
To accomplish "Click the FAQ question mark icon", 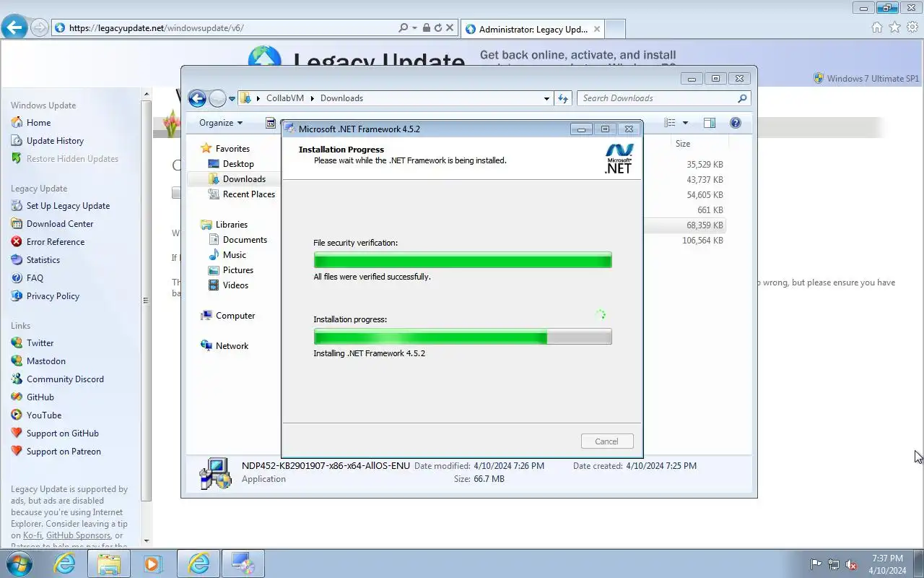I will click(x=17, y=278).
